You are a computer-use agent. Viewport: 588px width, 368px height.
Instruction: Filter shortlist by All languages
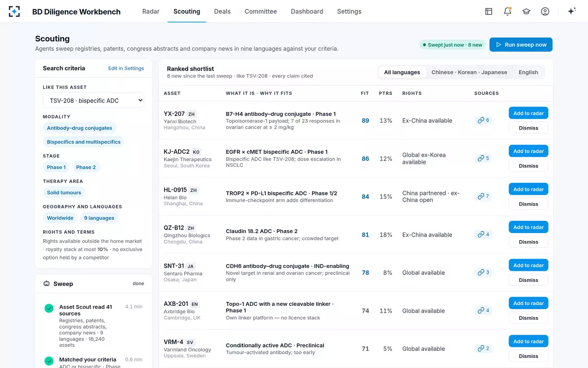click(x=402, y=72)
